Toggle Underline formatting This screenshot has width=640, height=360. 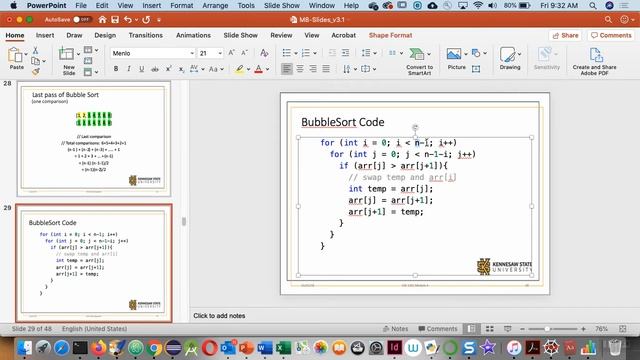click(x=142, y=69)
